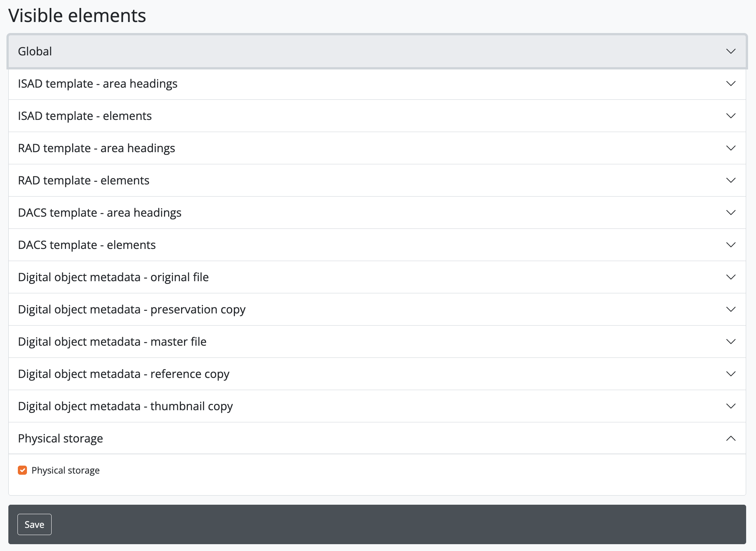Image resolution: width=756 pixels, height=551 pixels.
Task: Click the Physical storage checkbox label
Action: click(x=65, y=470)
